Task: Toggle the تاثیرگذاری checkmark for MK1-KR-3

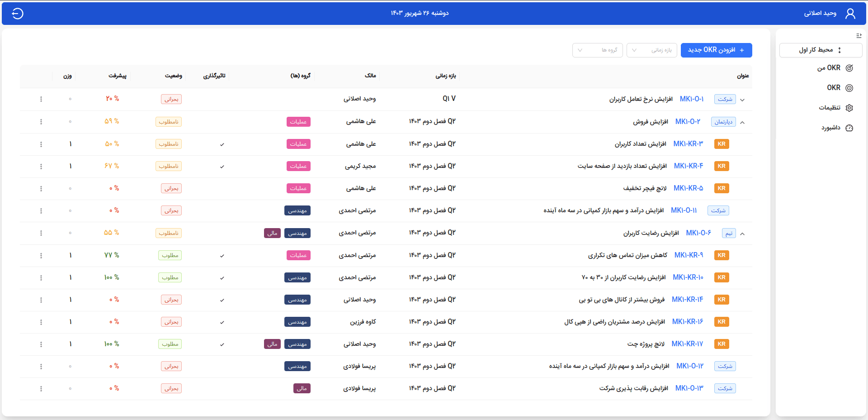Action: (222, 144)
